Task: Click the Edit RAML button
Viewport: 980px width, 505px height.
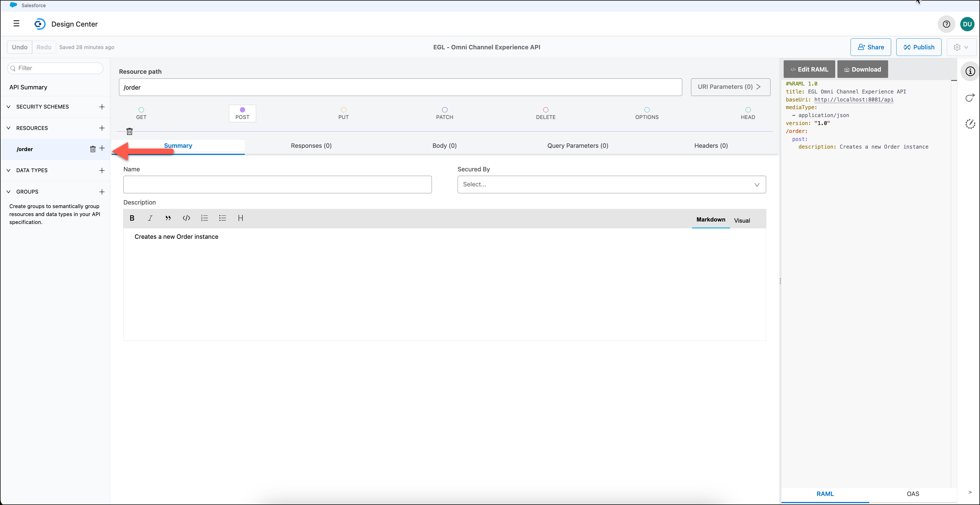Action: point(809,69)
